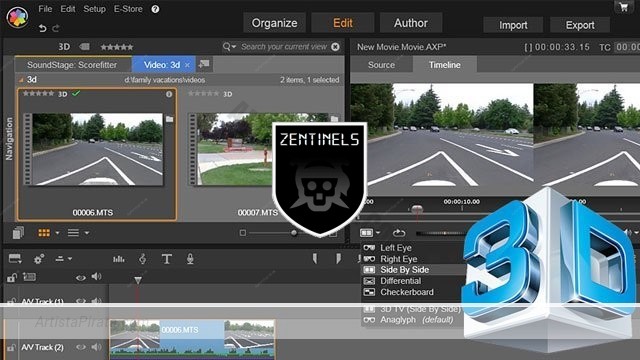Toggle the master track lock icon

click(x=11, y=278)
